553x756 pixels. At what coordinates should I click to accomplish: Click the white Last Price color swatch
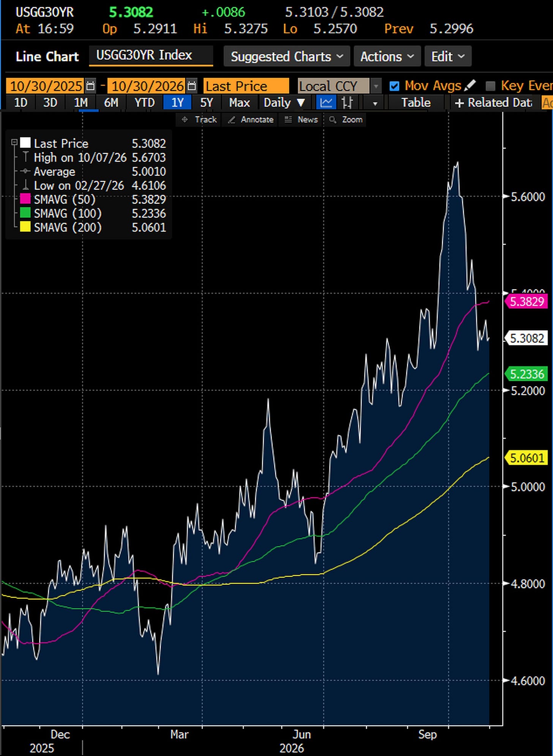(x=25, y=143)
